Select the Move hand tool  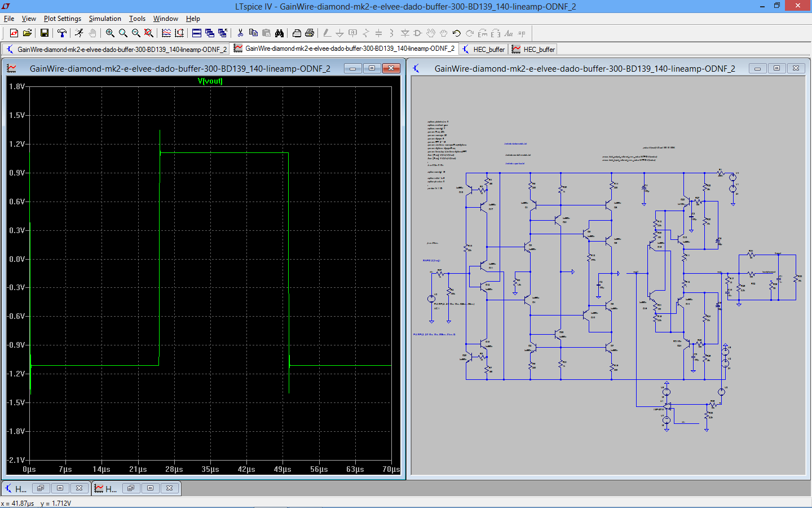431,33
